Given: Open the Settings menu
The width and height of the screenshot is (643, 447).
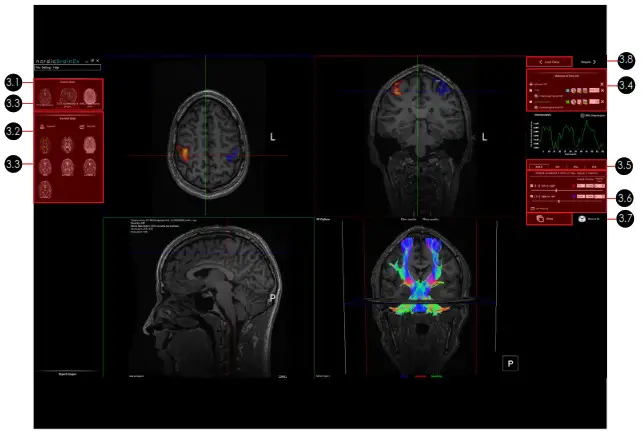Looking at the screenshot, I should point(46,67).
